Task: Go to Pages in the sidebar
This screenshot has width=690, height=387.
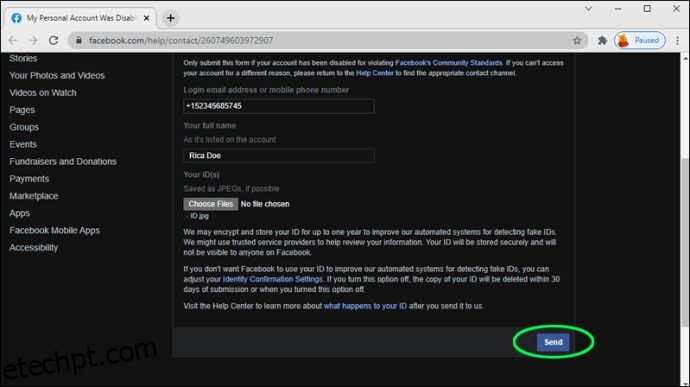Action: (22, 110)
